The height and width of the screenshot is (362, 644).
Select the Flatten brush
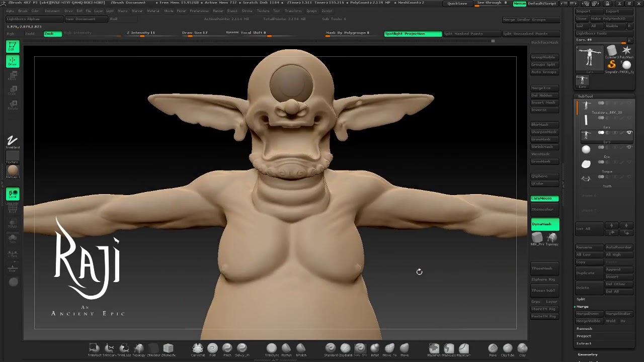(286, 348)
